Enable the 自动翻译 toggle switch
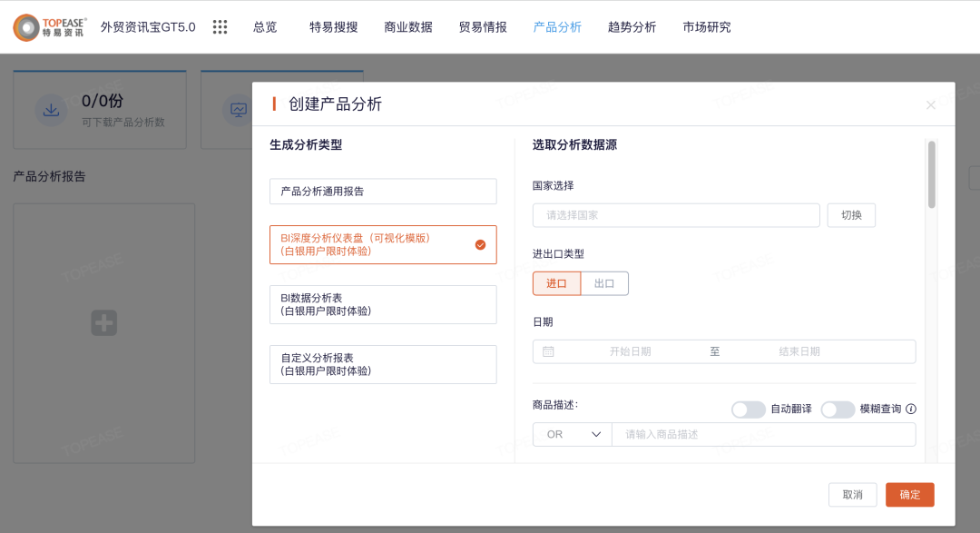 point(749,410)
